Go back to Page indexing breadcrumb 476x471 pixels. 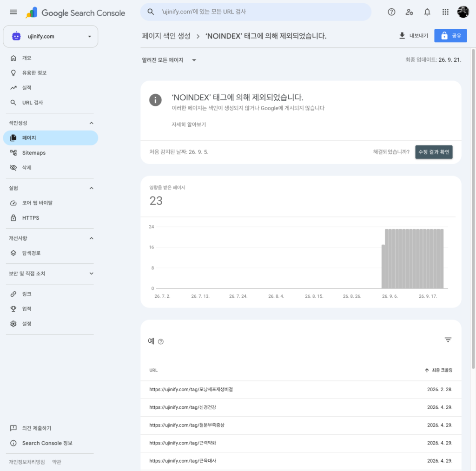(166, 36)
